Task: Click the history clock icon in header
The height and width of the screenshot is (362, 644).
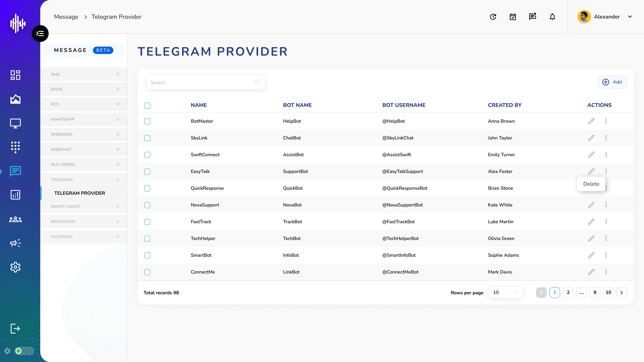Action: [x=493, y=17]
